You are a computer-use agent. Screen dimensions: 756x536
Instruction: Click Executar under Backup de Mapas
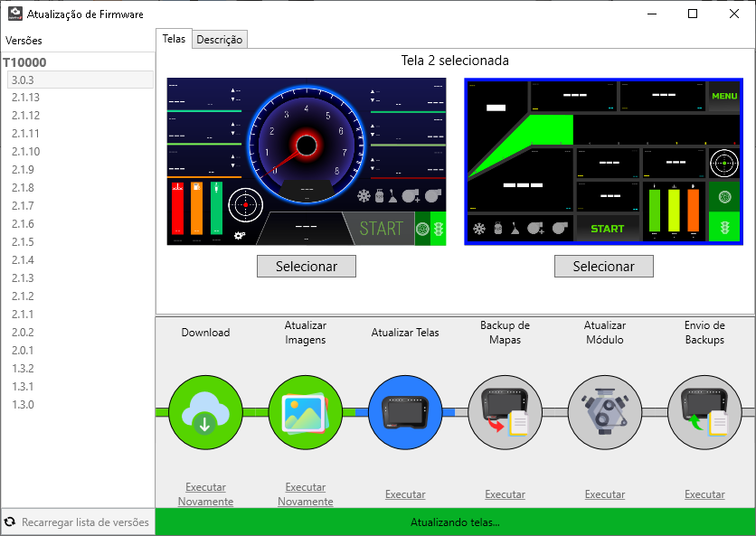(x=505, y=494)
